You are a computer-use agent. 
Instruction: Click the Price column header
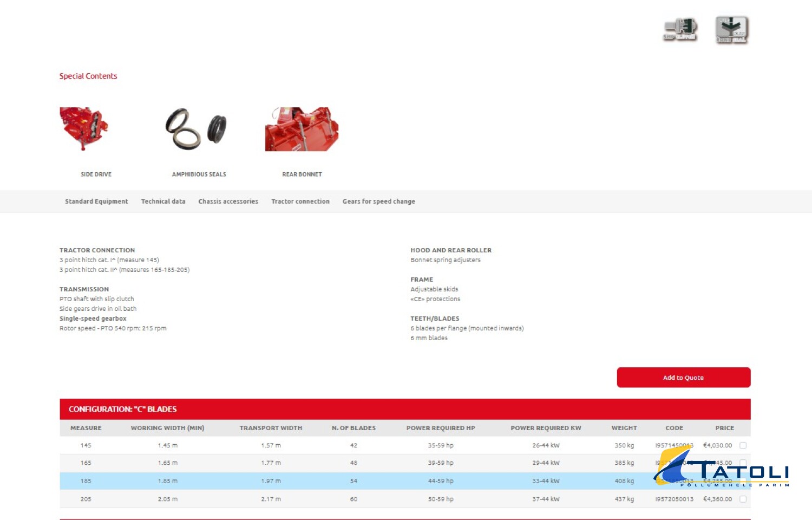click(x=724, y=428)
